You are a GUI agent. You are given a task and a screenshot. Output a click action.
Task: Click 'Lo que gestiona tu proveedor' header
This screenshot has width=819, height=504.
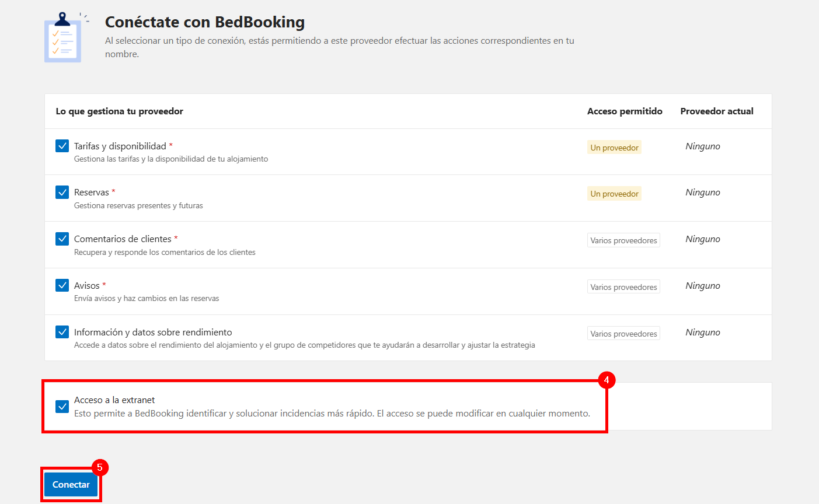(120, 111)
